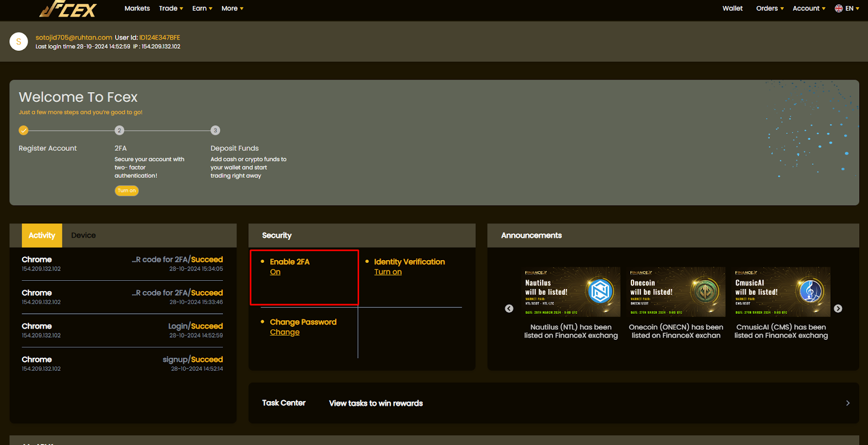Open the Nautilus will be listed thumbnail

[572, 292]
